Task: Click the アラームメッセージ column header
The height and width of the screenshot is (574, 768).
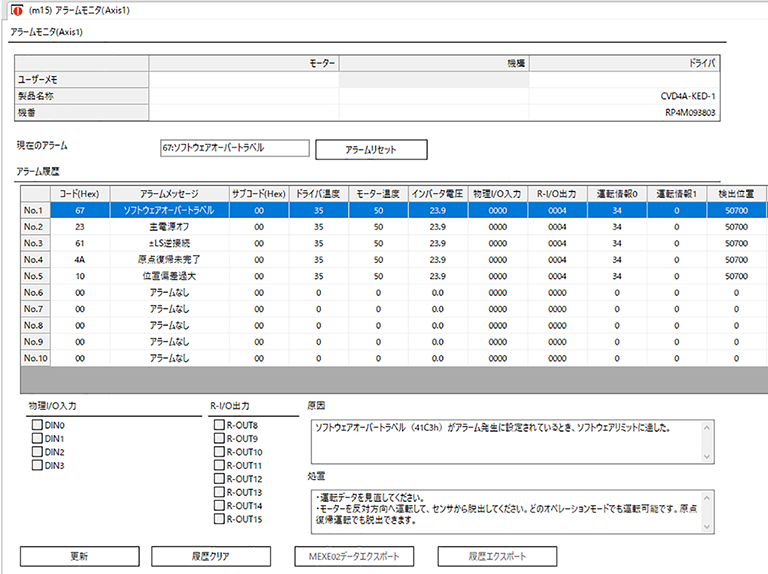Action: [167, 193]
